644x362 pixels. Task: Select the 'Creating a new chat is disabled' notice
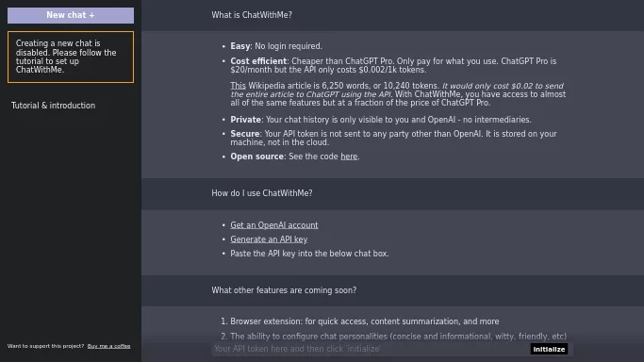pyautogui.click(x=71, y=58)
